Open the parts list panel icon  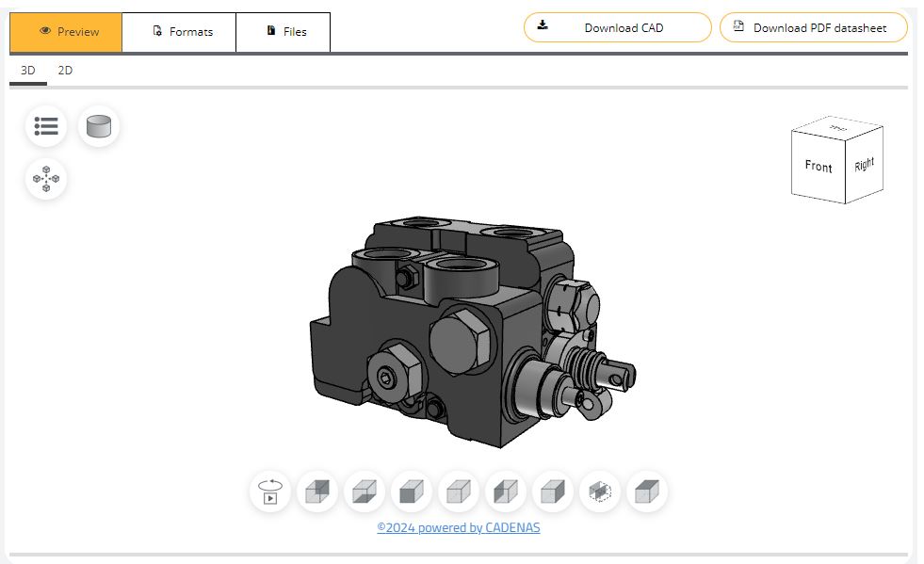coord(46,126)
